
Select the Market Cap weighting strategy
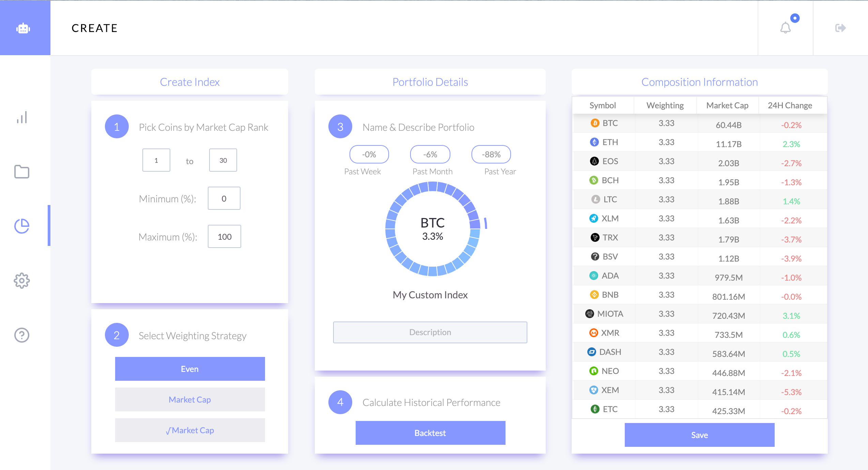coord(190,399)
